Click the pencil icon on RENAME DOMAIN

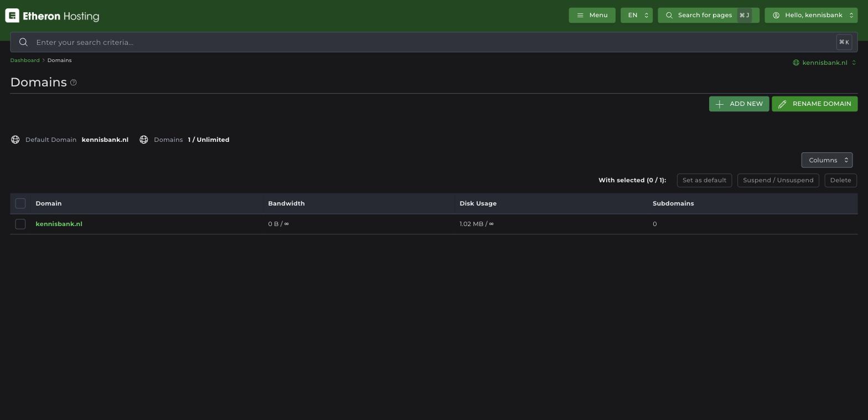782,104
